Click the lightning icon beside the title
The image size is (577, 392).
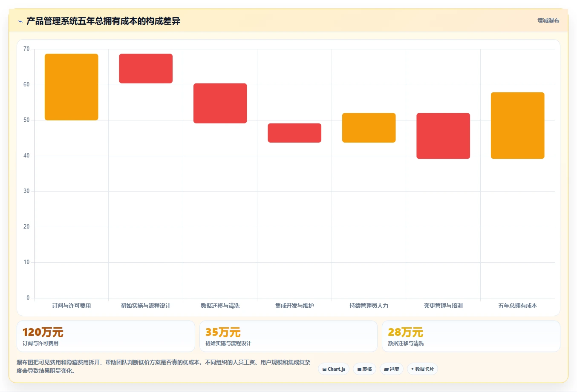click(20, 21)
